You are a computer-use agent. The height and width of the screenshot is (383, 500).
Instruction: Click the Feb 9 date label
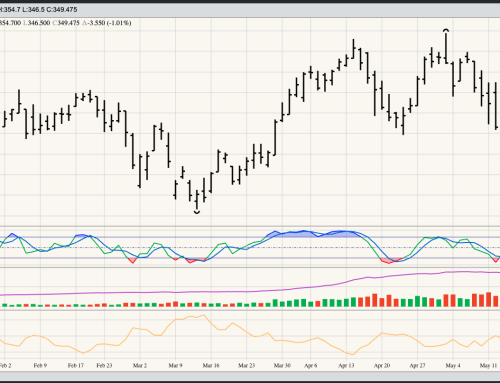(x=40, y=365)
